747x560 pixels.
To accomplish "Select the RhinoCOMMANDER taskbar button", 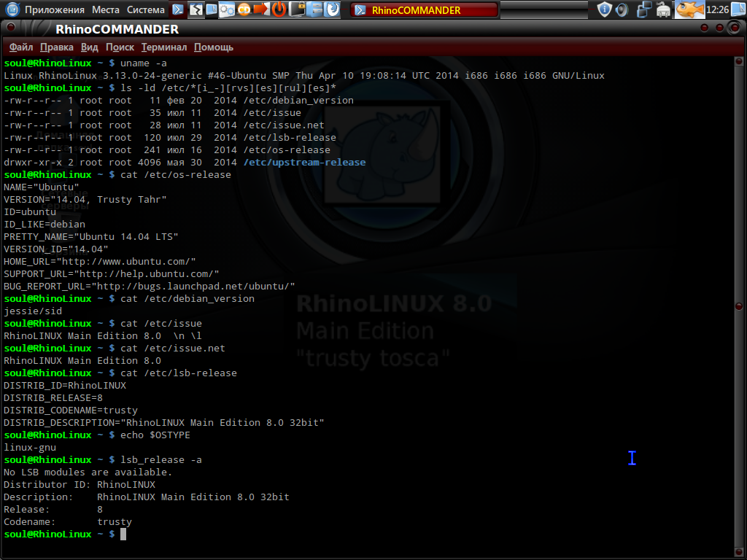I will click(424, 9).
